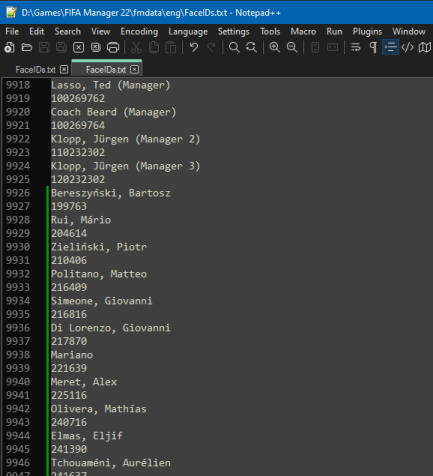
Task: Close the first FaceIDs.txt tab
Action: pos(64,69)
